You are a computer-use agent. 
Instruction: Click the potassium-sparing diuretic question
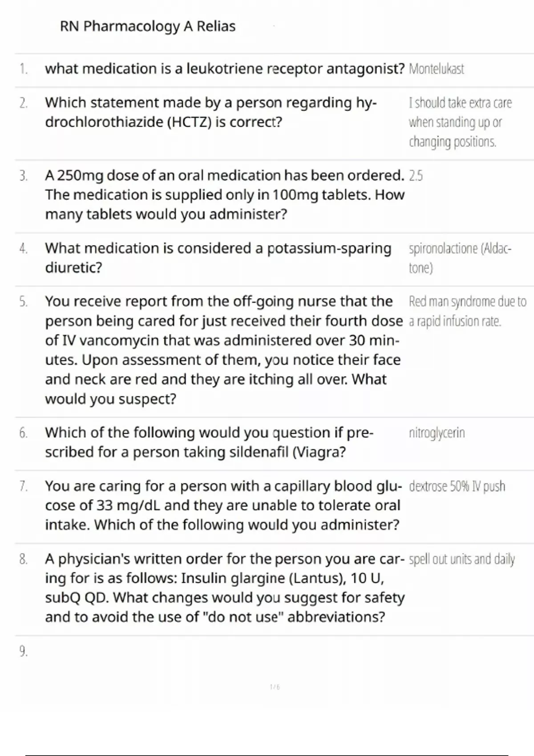tap(218, 257)
